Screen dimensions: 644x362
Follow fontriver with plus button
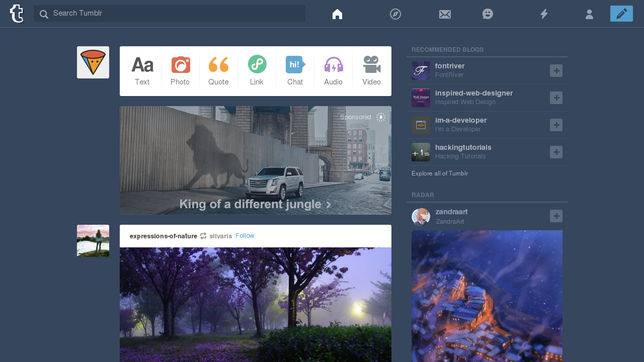[556, 71]
